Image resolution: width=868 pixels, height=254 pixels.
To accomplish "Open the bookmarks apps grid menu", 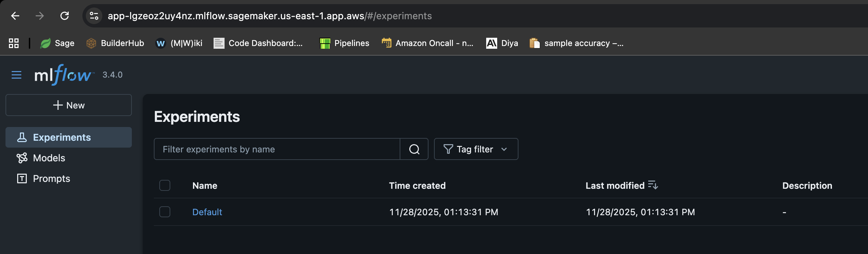I will 14,43.
